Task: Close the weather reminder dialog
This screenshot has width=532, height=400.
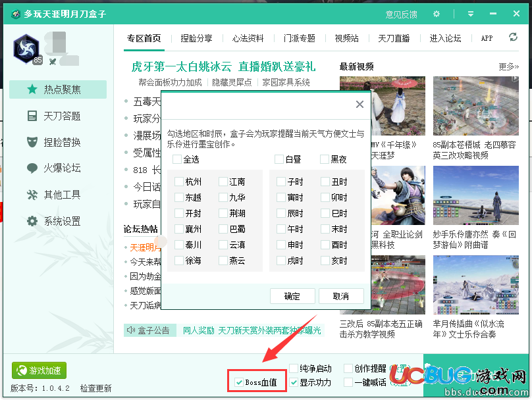Action: [359, 104]
